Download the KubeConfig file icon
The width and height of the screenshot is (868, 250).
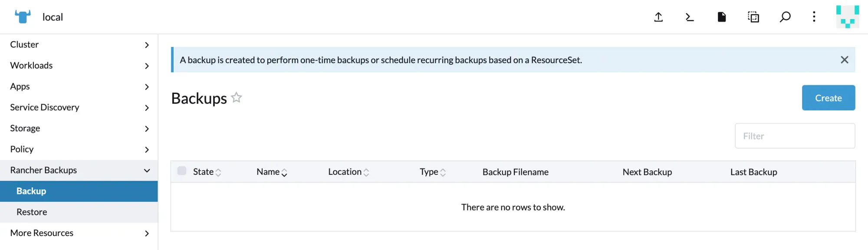tap(721, 17)
